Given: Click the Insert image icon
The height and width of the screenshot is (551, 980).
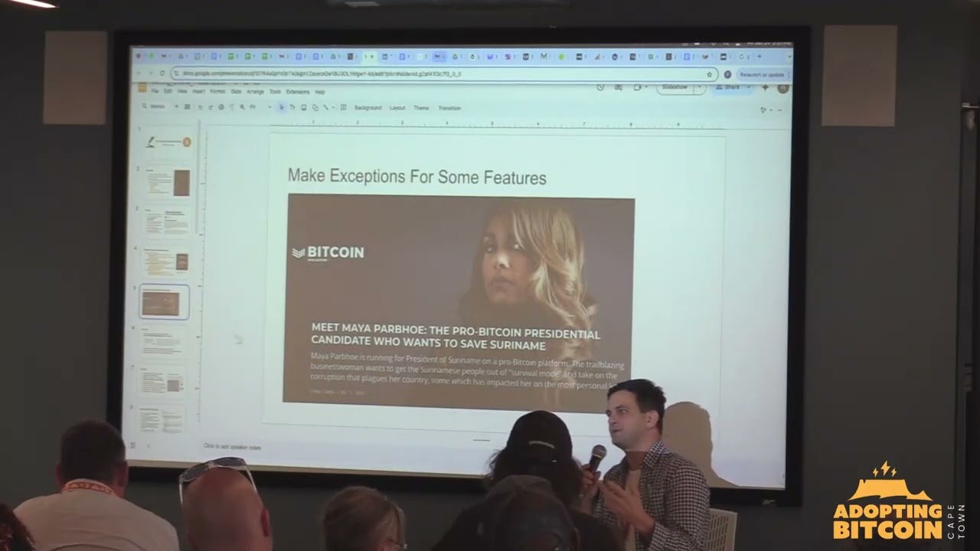Looking at the screenshot, I should [x=303, y=107].
